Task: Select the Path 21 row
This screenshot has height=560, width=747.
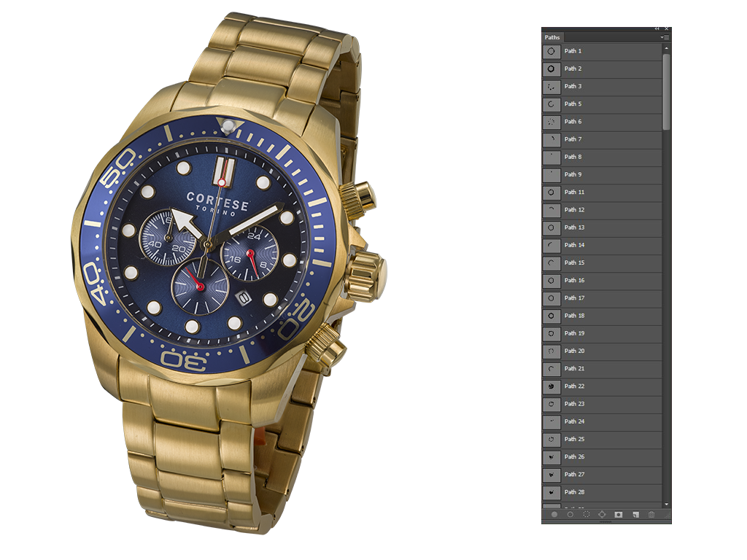Action: [602, 368]
